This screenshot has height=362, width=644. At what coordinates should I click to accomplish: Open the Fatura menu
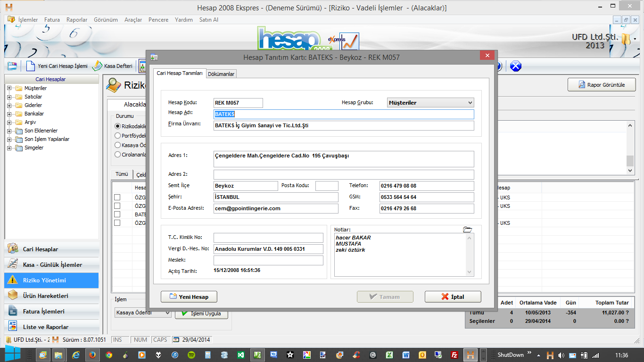coord(52,20)
